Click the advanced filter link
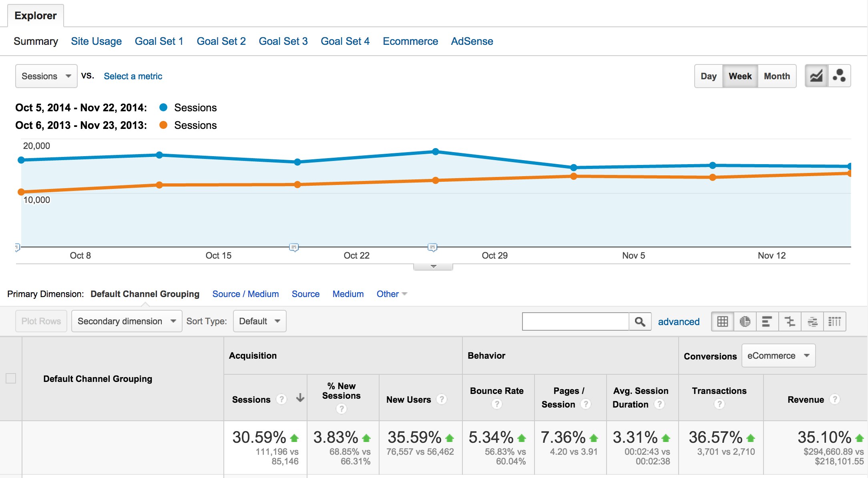The height and width of the screenshot is (478, 868). coord(679,321)
